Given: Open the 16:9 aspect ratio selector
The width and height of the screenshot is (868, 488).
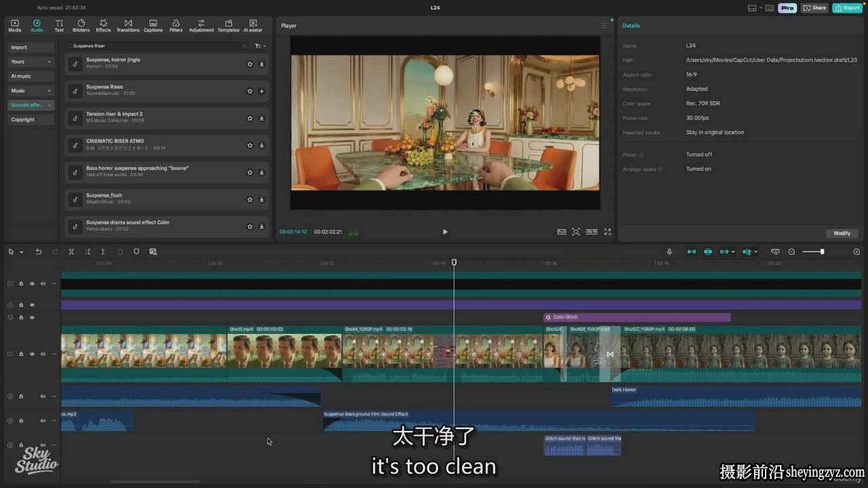Looking at the screenshot, I should [591, 232].
